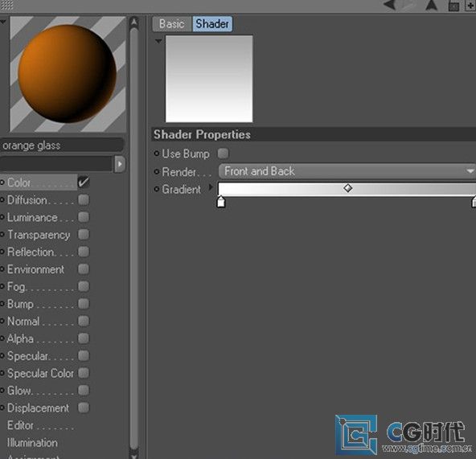Select the Alpha channel label
476x459 pixels.
pyautogui.click(x=20, y=338)
